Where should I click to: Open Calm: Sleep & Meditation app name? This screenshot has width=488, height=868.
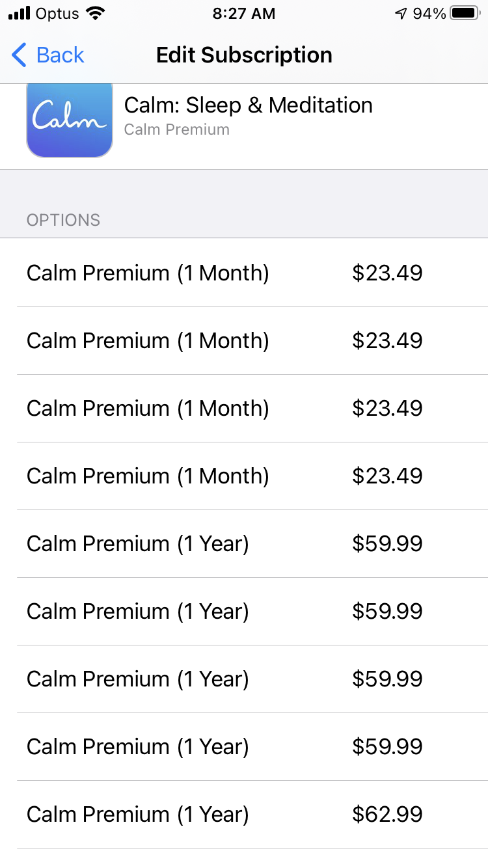tap(248, 105)
